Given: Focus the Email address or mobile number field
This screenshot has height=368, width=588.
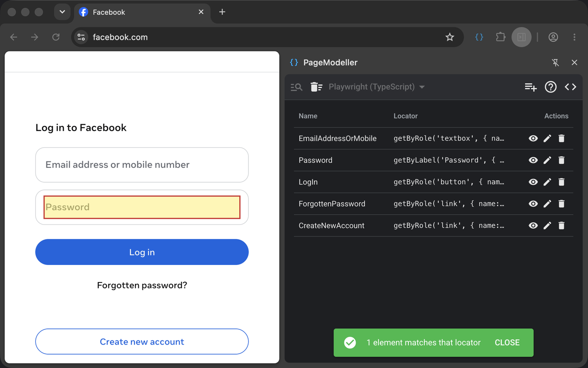Looking at the screenshot, I should coord(142,165).
